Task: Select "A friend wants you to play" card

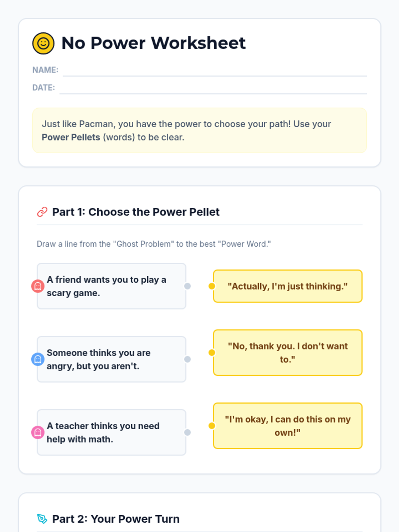Action: pyautogui.click(x=111, y=286)
